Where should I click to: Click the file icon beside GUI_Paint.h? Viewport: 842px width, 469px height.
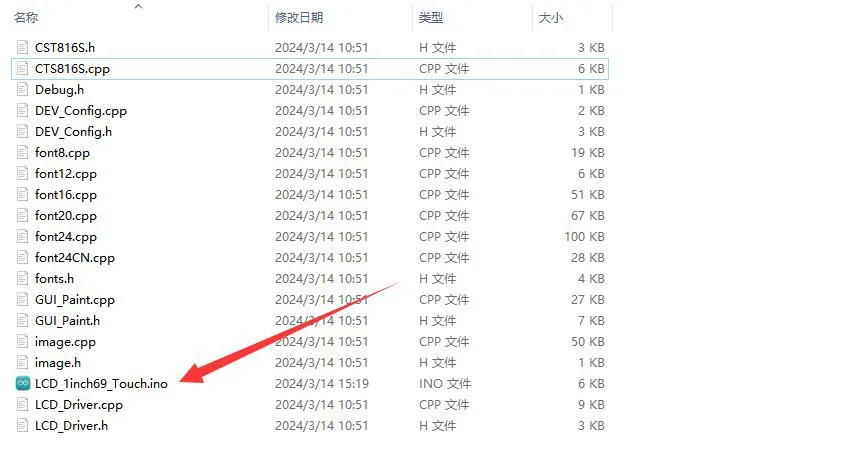[x=22, y=320]
